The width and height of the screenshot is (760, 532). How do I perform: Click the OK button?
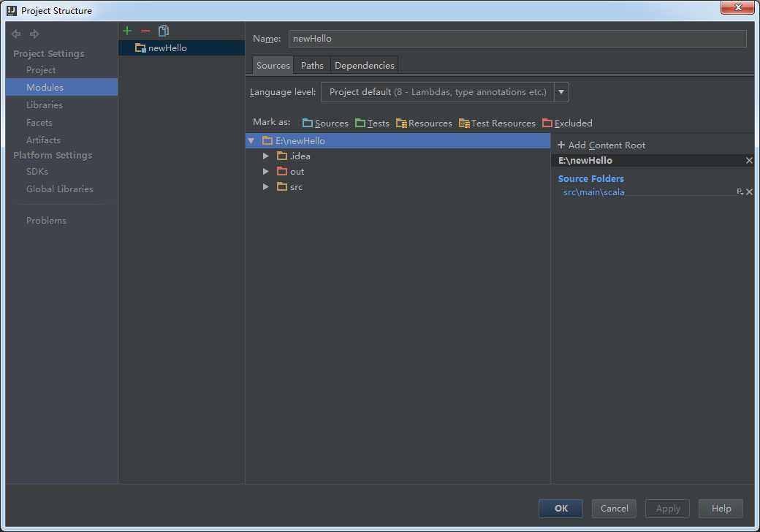560,509
